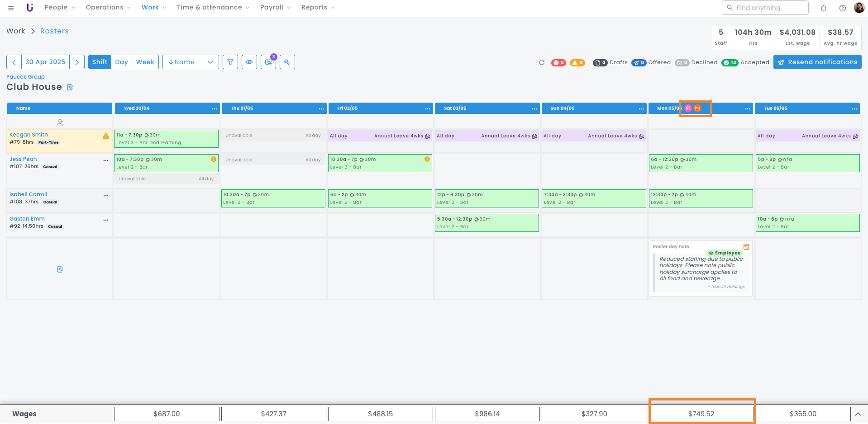Open the Payroll menu

pos(275,8)
